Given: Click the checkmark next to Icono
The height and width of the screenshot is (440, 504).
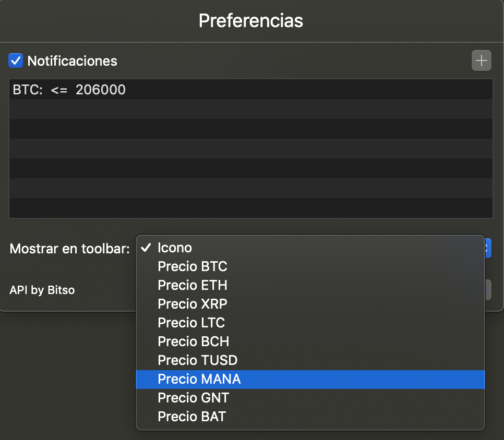Looking at the screenshot, I should 146,247.
